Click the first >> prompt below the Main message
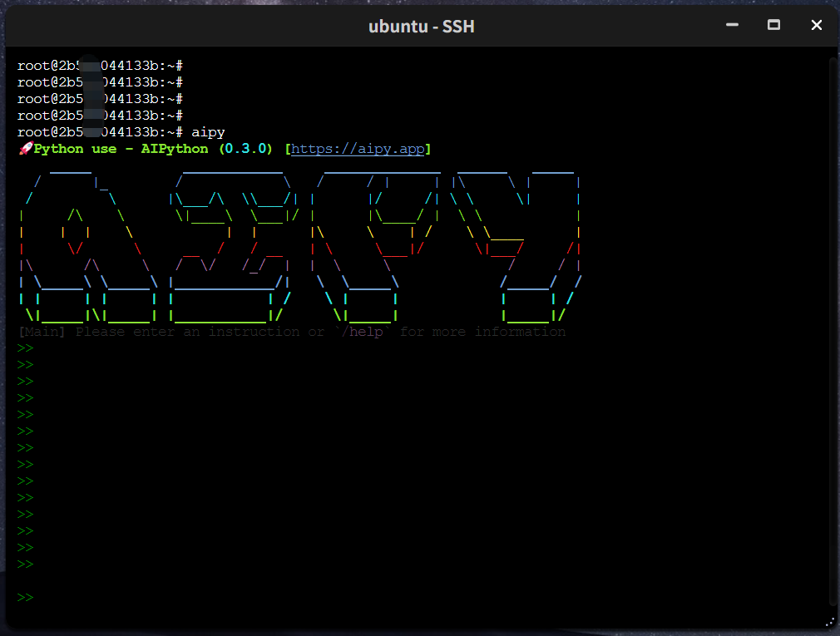The width and height of the screenshot is (840, 636). (26, 348)
